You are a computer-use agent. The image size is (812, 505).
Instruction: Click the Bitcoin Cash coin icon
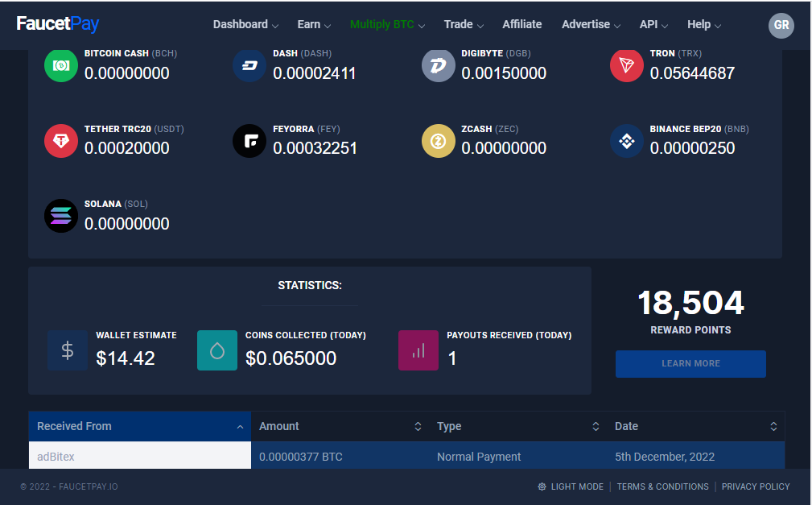[x=61, y=65]
